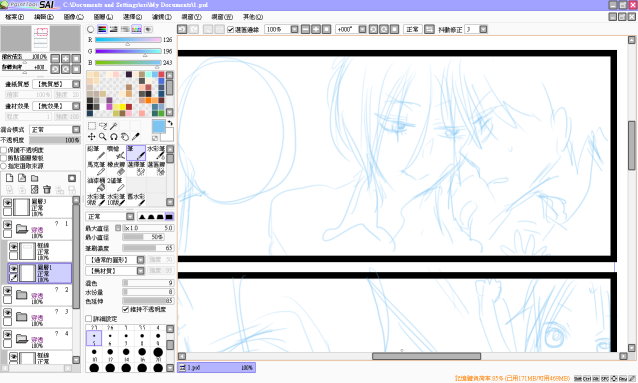Open the 其他(O) others menu
Viewport: 638px width, 383px height.
(253, 17)
